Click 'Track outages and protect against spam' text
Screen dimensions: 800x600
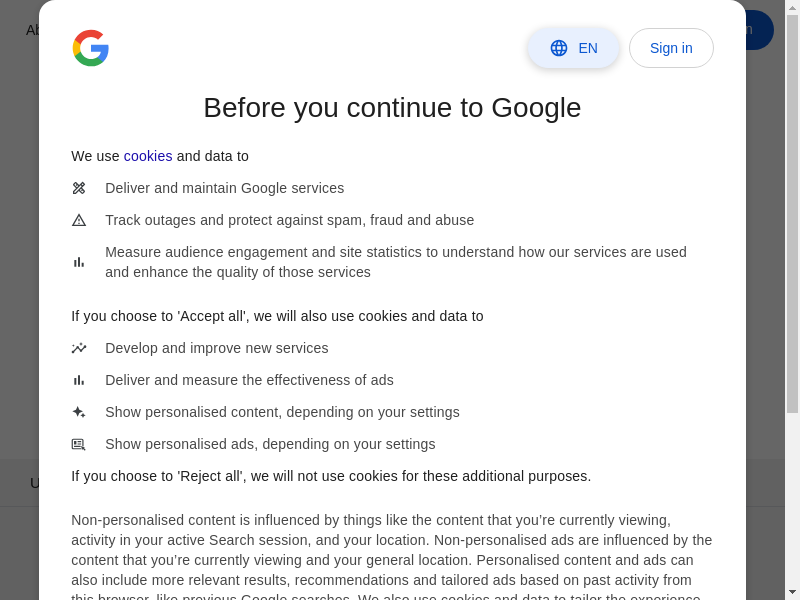289,220
